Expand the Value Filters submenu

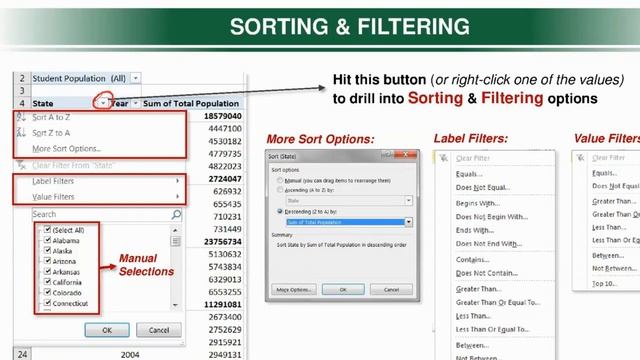[100, 197]
